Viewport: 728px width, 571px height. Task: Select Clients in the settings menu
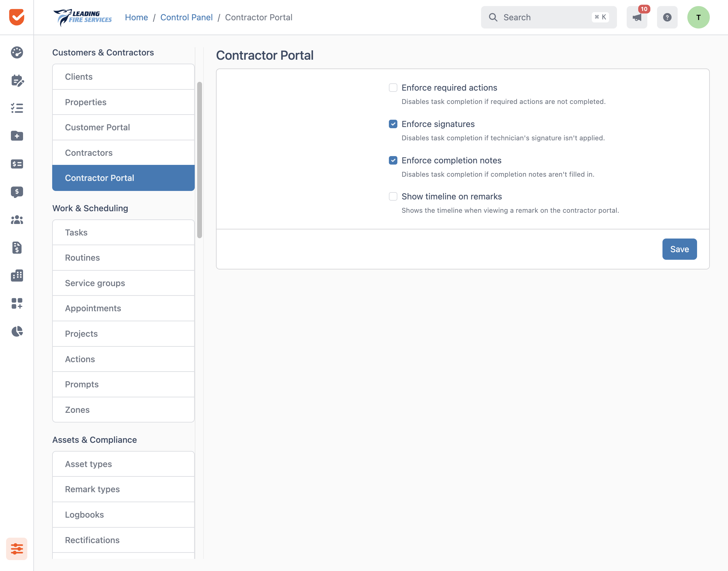pos(123,77)
